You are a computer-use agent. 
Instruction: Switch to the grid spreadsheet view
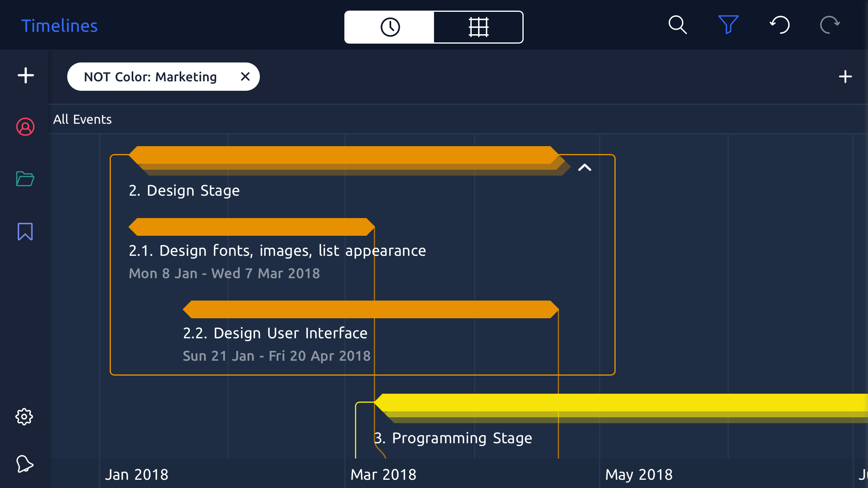[x=478, y=27]
